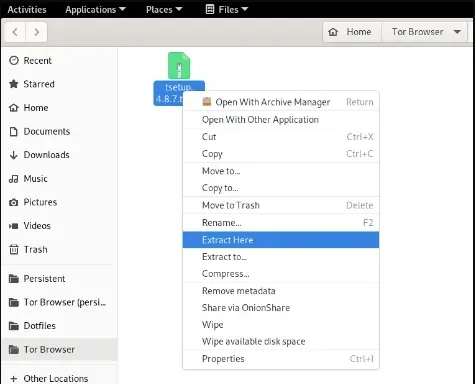Open Starred label in the sidebar
The height and width of the screenshot is (384, 475).
[39, 84]
